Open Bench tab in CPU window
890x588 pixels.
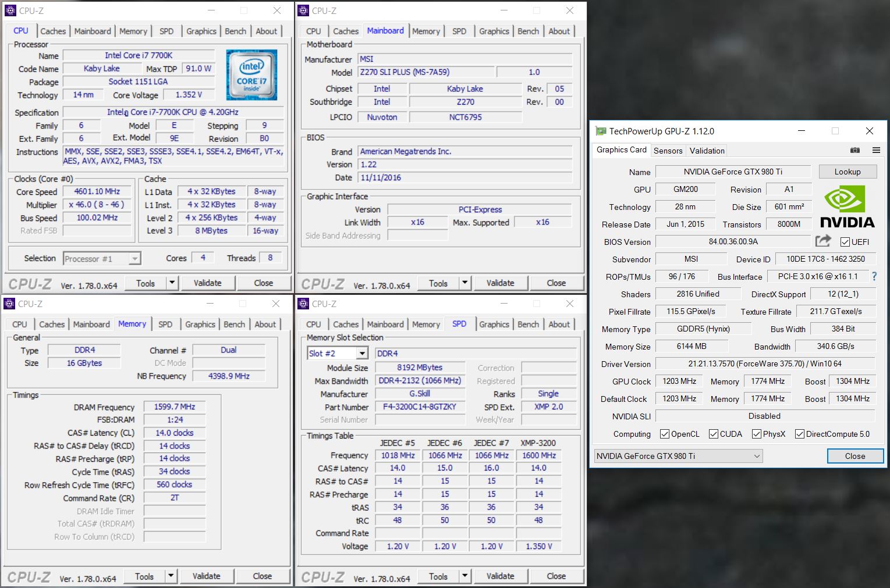(x=236, y=31)
